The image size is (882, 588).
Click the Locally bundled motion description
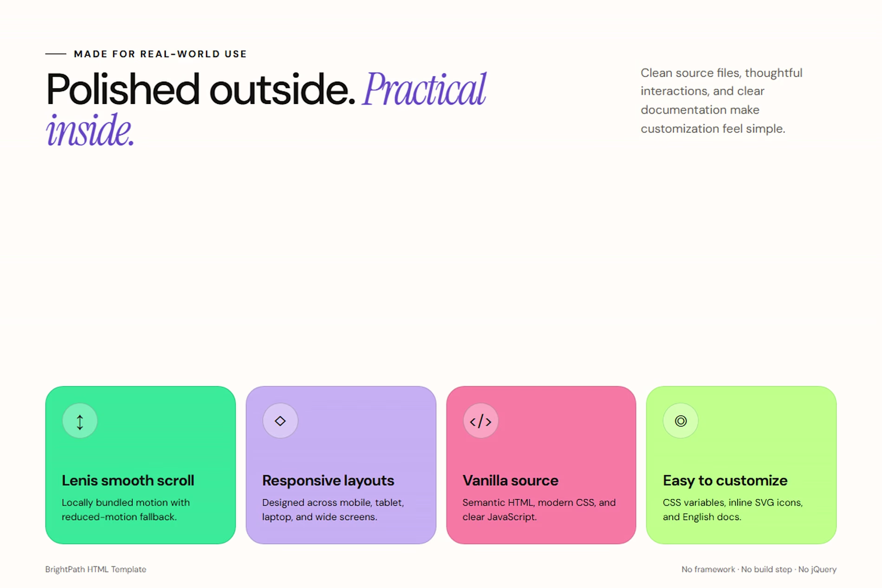(x=126, y=510)
